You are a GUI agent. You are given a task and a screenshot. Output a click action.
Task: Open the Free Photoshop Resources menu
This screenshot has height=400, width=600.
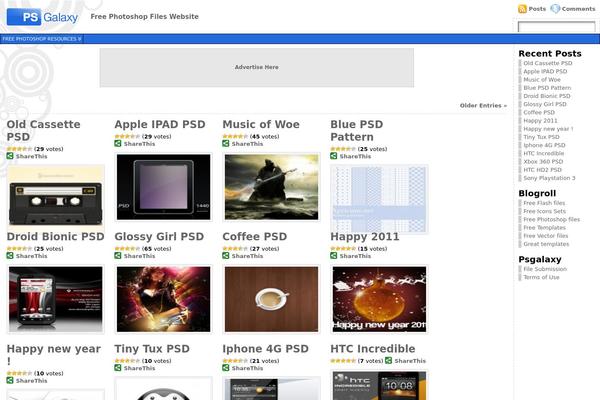coord(42,39)
